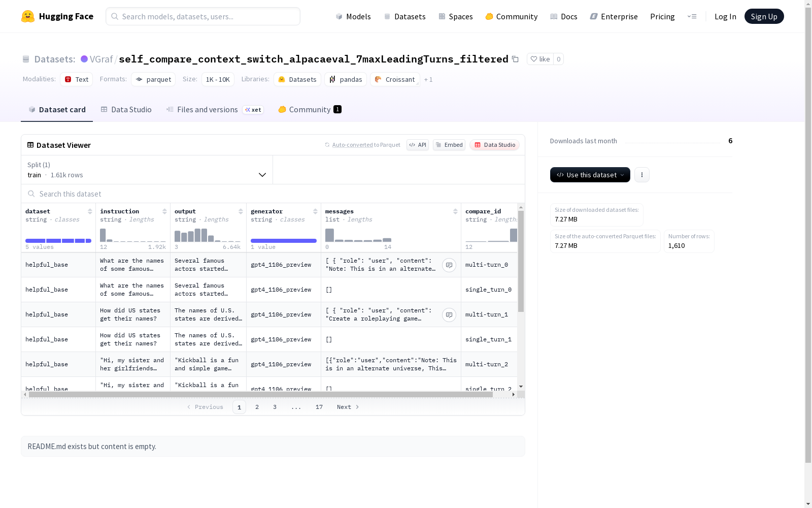Image resolution: width=812 pixels, height=508 pixels.
Task: Select the single_turn_0 cell
Action: (489, 290)
